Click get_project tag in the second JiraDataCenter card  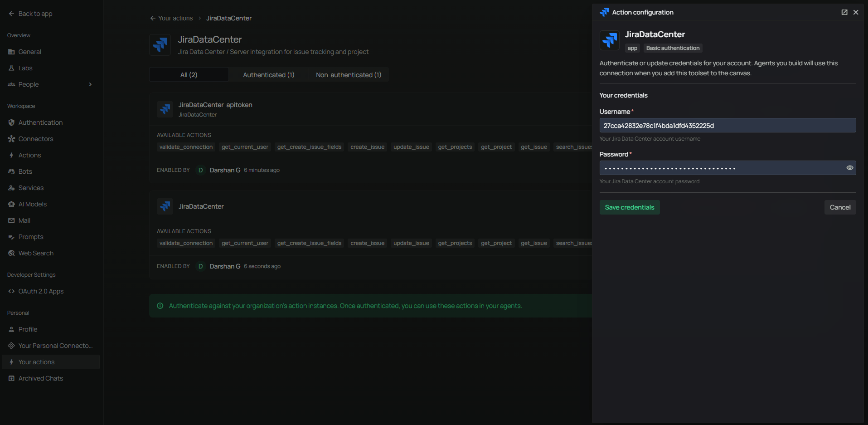(496, 243)
